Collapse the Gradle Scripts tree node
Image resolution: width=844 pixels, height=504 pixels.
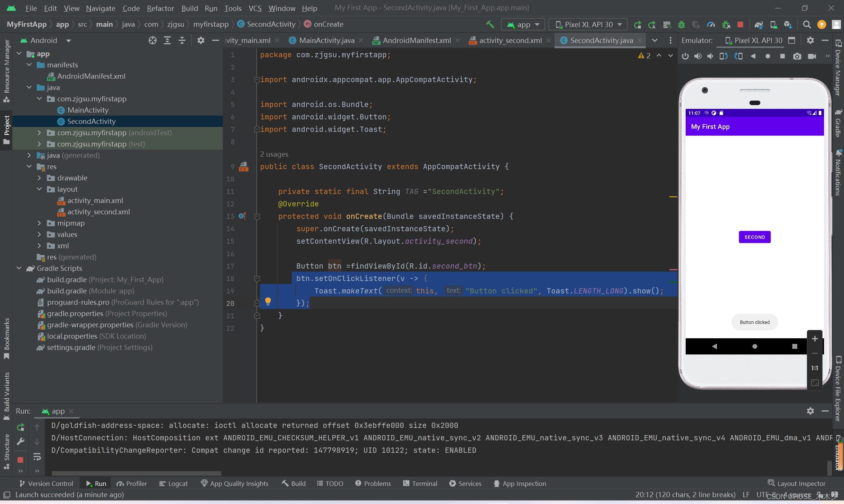pos(19,268)
